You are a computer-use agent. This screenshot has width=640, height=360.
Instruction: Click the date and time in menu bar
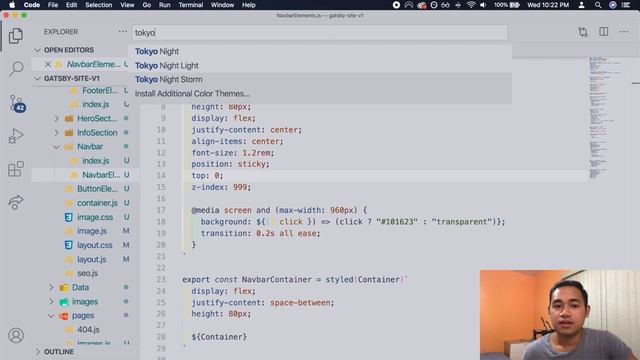click(x=548, y=5)
